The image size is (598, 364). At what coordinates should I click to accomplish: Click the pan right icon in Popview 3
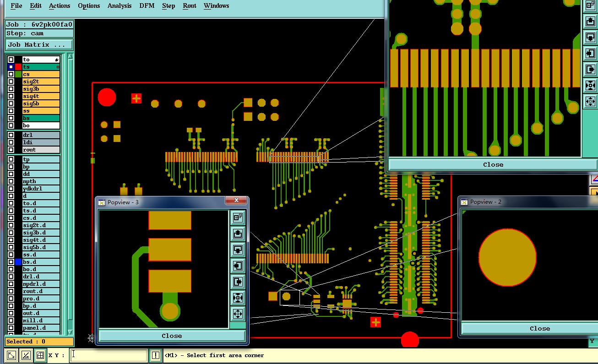(238, 282)
